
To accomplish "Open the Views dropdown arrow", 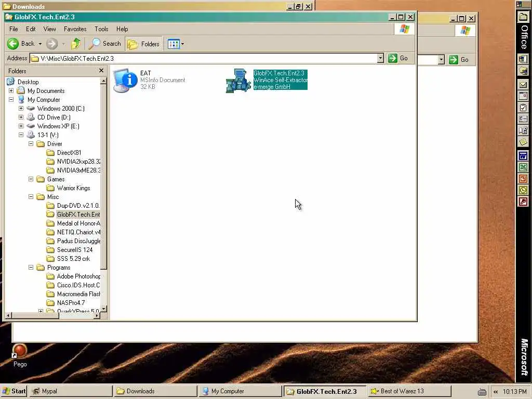I will tap(182, 44).
